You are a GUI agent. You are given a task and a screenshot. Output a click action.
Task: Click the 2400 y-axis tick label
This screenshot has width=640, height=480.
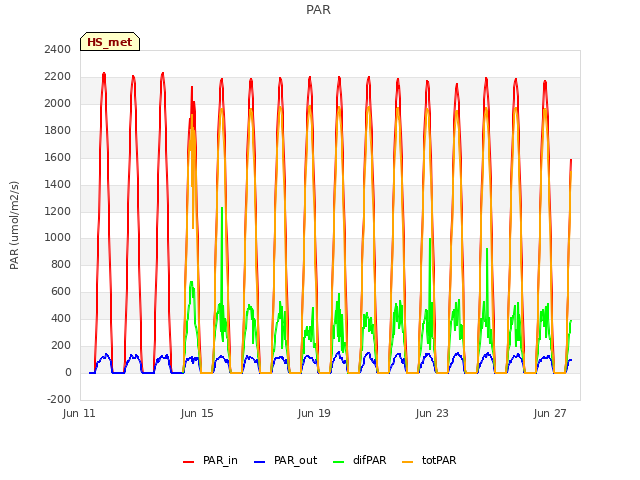click(58, 50)
